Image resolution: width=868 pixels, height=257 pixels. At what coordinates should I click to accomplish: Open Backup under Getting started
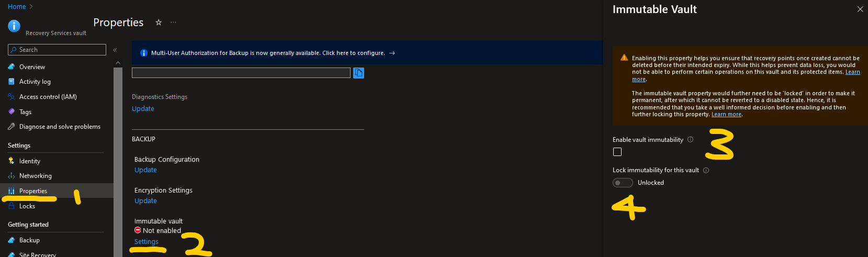click(x=29, y=240)
